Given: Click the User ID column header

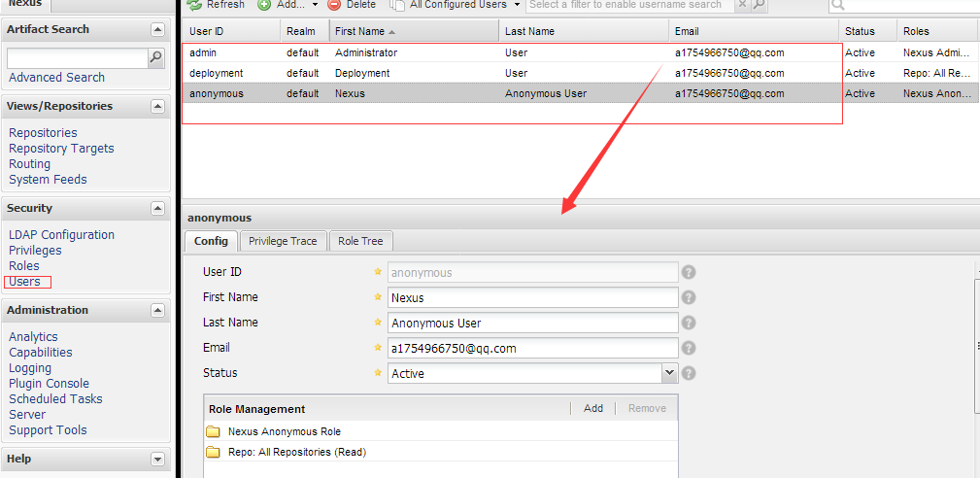Looking at the screenshot, I should point(231,31).
